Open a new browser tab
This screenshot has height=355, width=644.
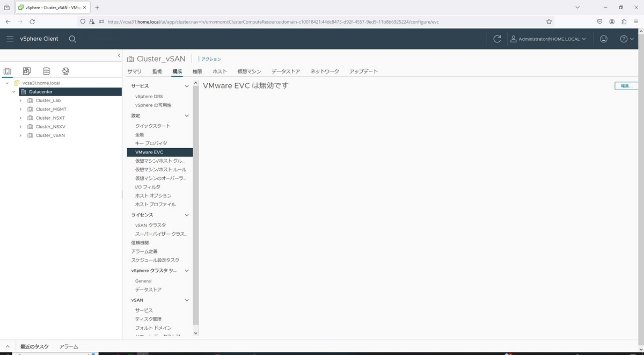pyautogui.click(x=97, y=8)
